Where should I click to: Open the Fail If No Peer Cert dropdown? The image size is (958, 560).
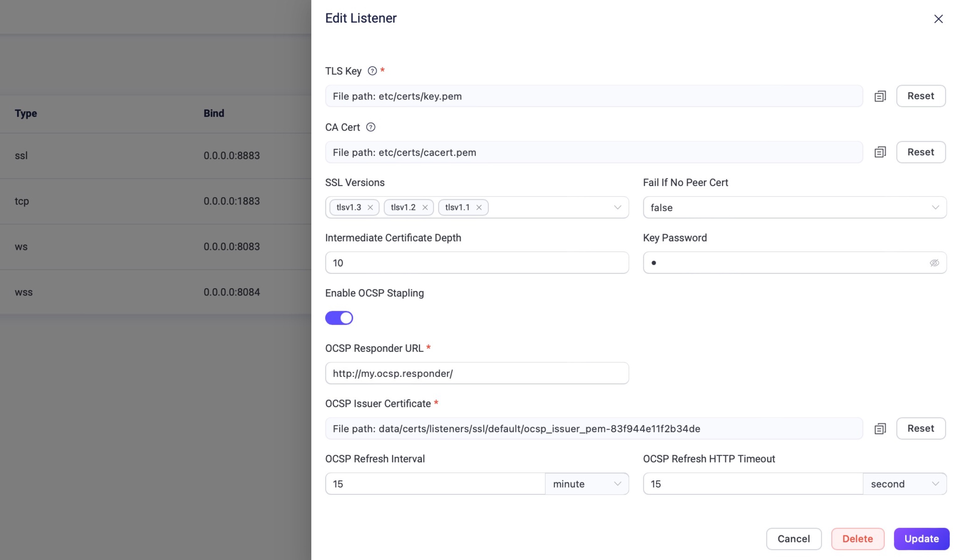794,207
